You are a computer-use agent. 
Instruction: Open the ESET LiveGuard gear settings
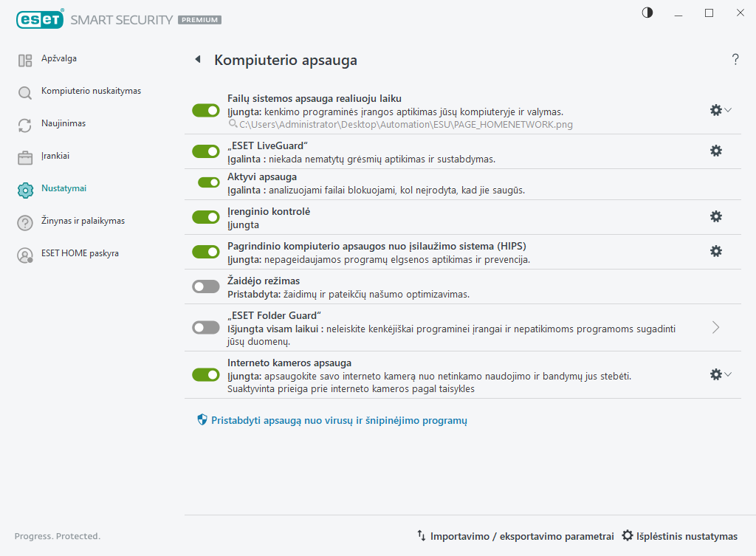pyautogui.click(x=715, y=151)
